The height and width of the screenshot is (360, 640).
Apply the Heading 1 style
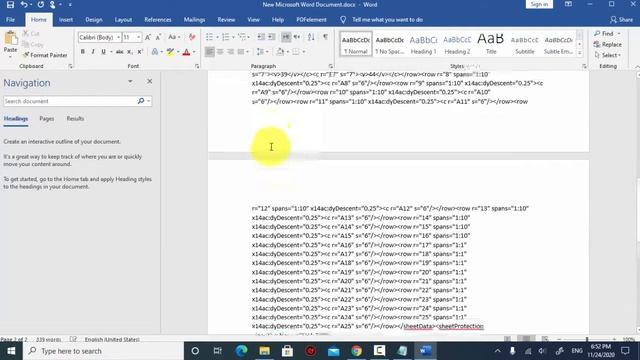tap(423, 44)
